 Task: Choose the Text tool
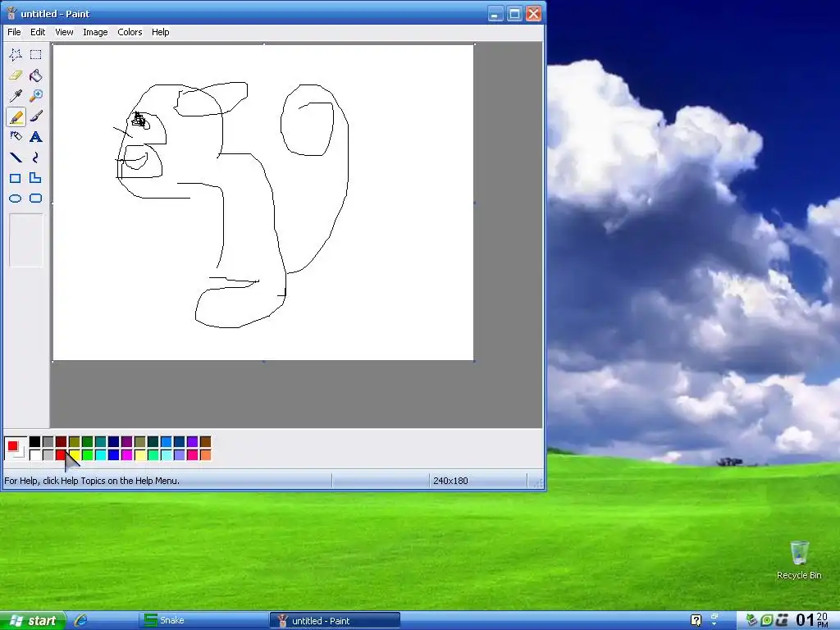[36, 137]
